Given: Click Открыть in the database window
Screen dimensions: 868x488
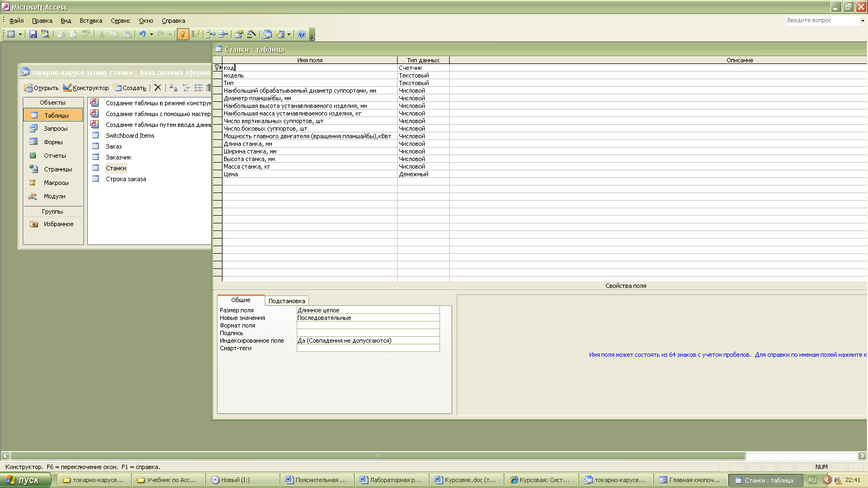Looking at the screenshot, I should pos(41,88).
